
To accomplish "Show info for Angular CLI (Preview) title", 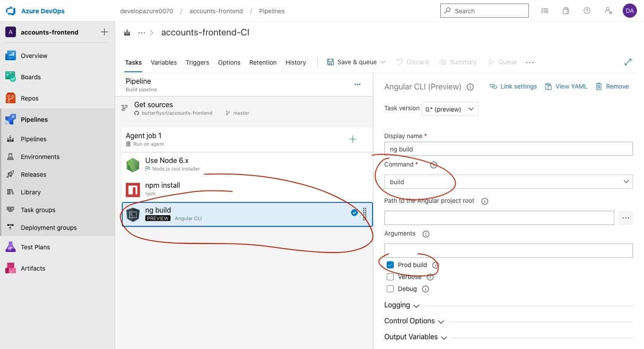I will (x=470, y=87).
